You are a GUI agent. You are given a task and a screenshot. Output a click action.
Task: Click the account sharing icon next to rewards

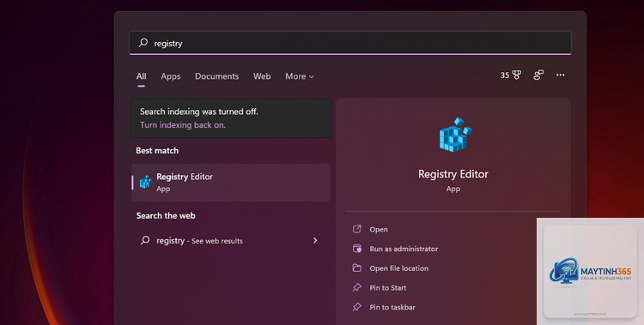coord(538,75)
